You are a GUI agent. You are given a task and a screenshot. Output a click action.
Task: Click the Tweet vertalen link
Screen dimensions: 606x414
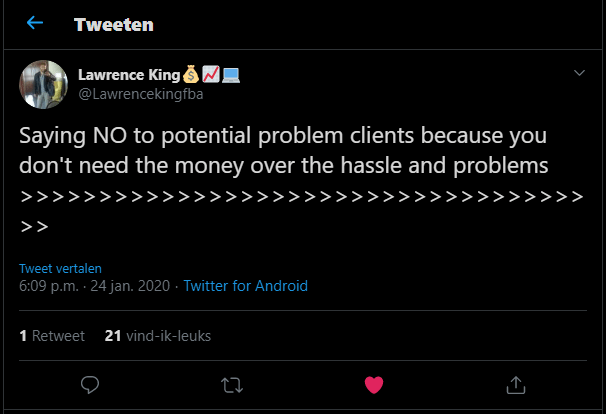pyautogui.click(x=60, y=268)
